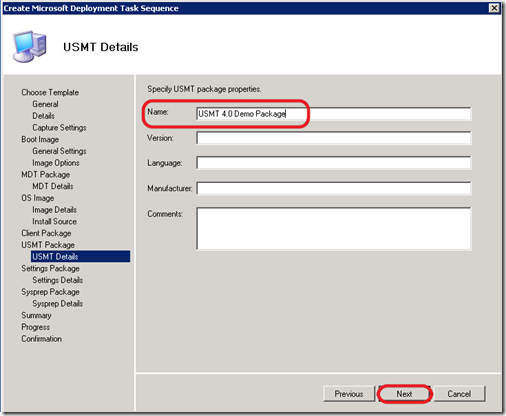
Task: Click the Manufacturer input box
Action: 334,188
